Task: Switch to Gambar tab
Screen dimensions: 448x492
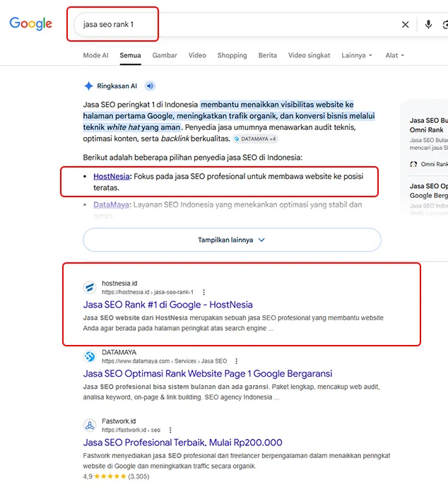Action: click(x=165, y=55)
